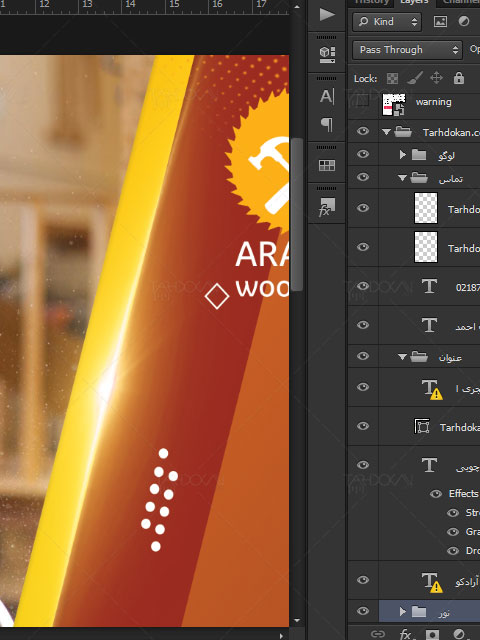Lock image pixels brush icon
The height and width of the screenshot is (640, 480).
click(x=415, y=78)
